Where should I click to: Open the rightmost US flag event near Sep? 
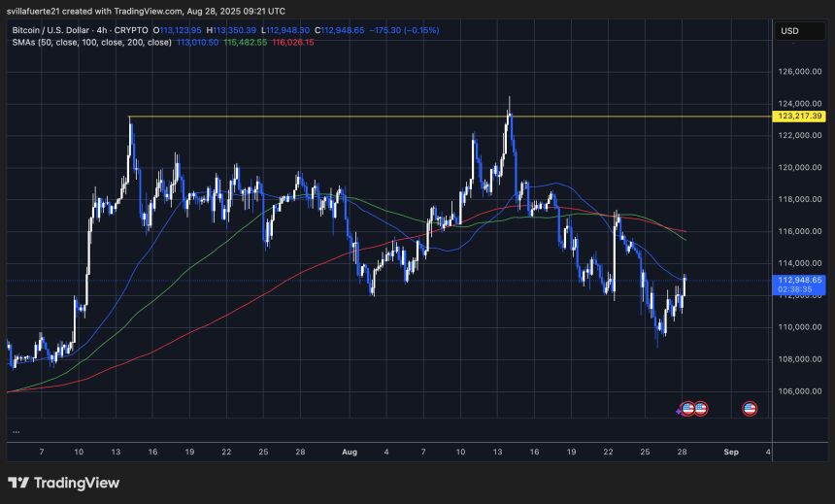pos(750,409)
